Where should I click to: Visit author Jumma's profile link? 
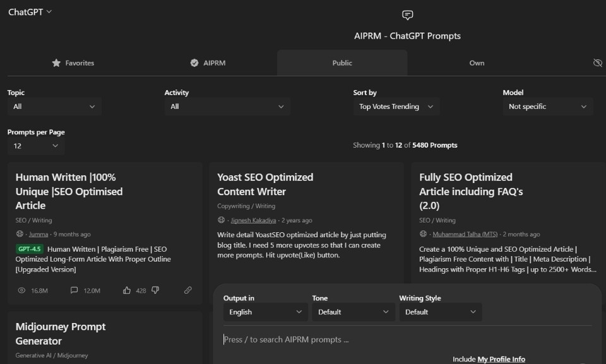point(39,234)
